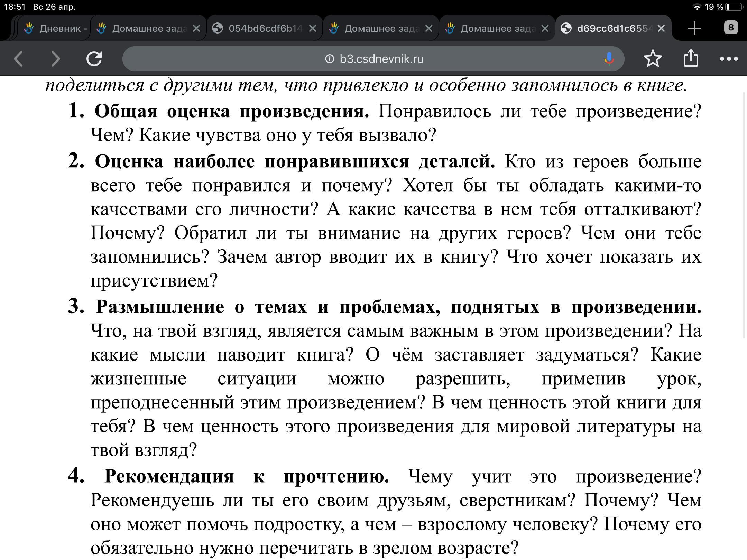Close the active d69cc6d1c6554 tab

click(x=661, y=28)
